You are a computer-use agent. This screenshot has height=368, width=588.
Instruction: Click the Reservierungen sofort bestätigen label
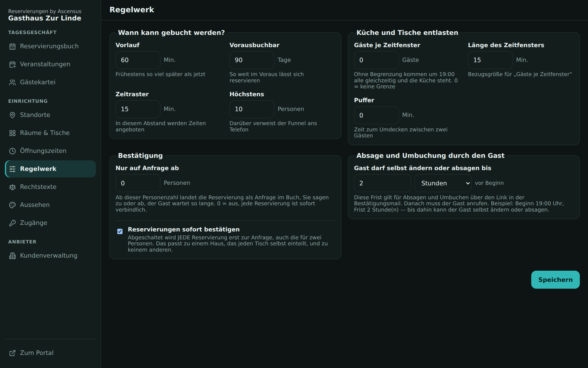click(184, 230)
